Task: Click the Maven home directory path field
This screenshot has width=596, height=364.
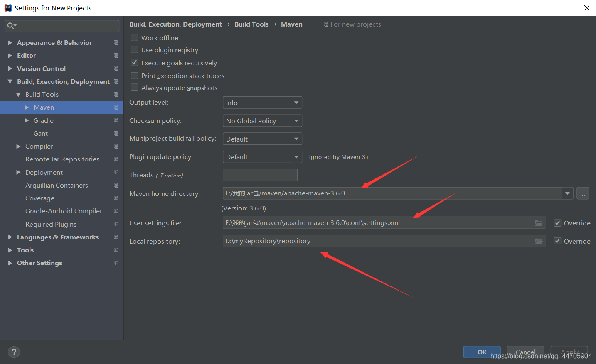Action: coord(392,193)
